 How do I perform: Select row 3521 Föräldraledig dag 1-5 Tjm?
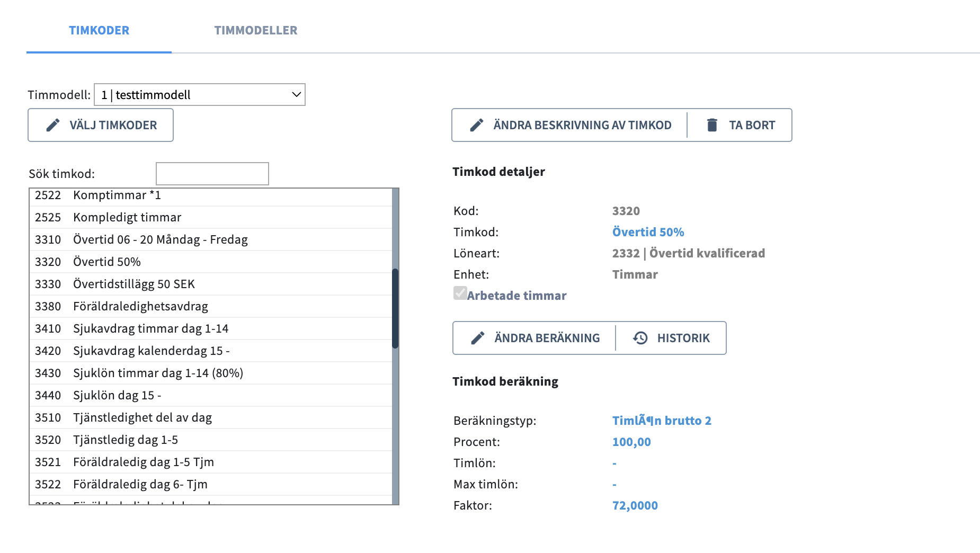click(211, 462)
